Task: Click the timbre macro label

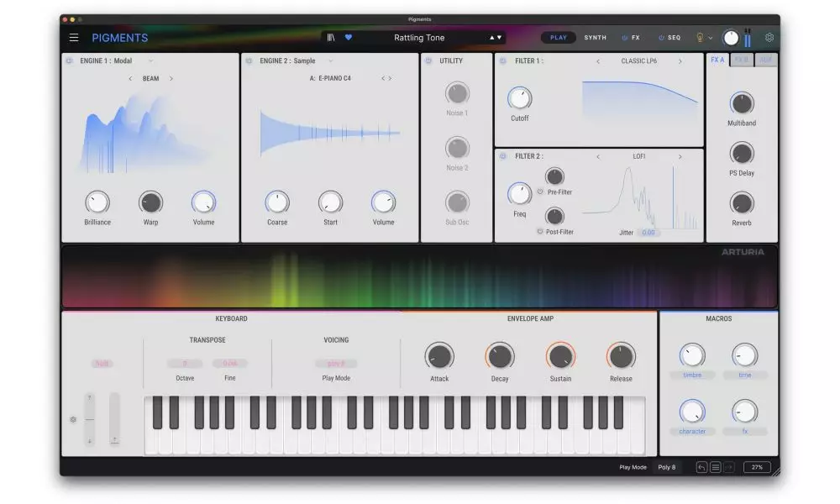Action: tap(692, 375)
